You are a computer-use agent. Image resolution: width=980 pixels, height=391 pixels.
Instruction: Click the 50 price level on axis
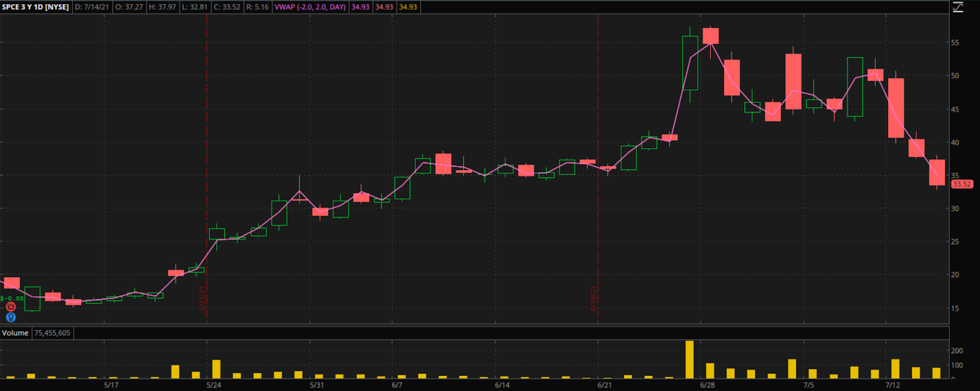coord(955,76)
